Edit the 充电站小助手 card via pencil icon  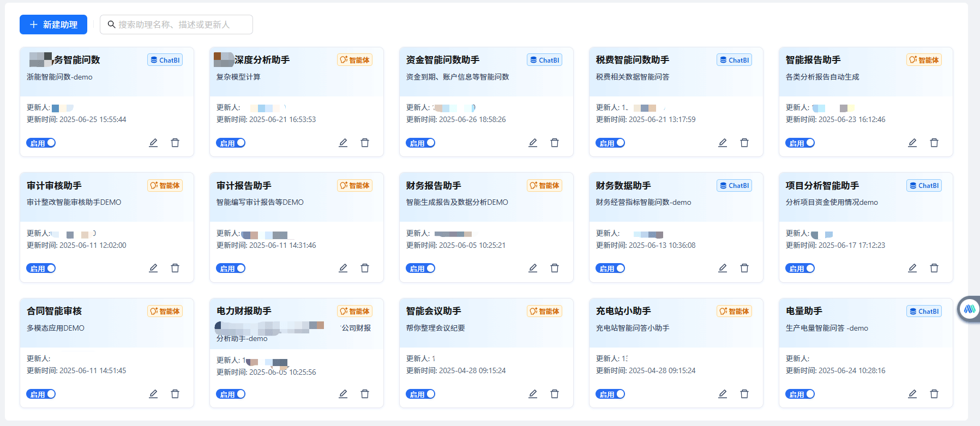pos(723,394)
